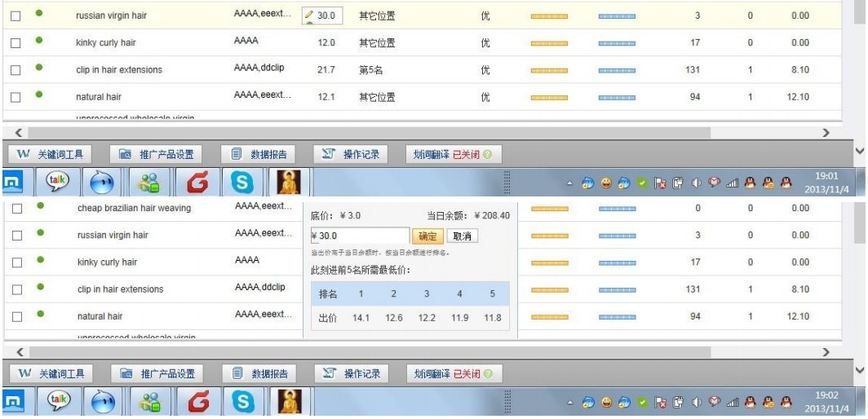Launch the red G app on the 19:02 taskbar
Image resolution: width=868 pixels, height=419 pixels.
[197, 401]
